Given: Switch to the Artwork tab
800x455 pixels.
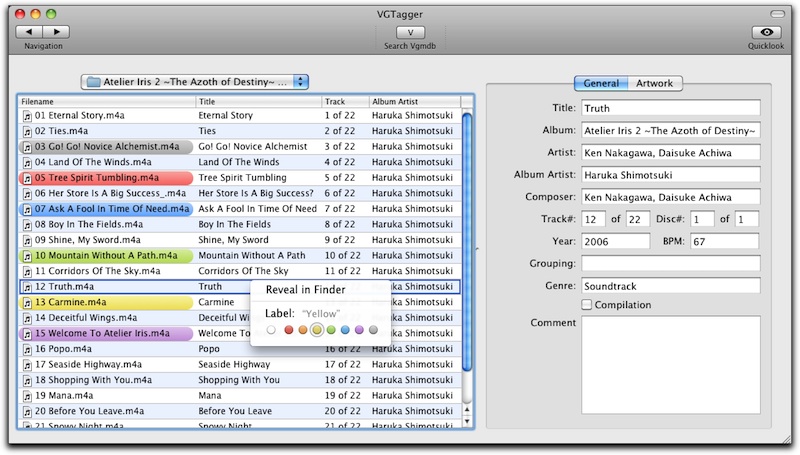Looking at the screenshot, I should pyautogui.click(x=654, y=83).
